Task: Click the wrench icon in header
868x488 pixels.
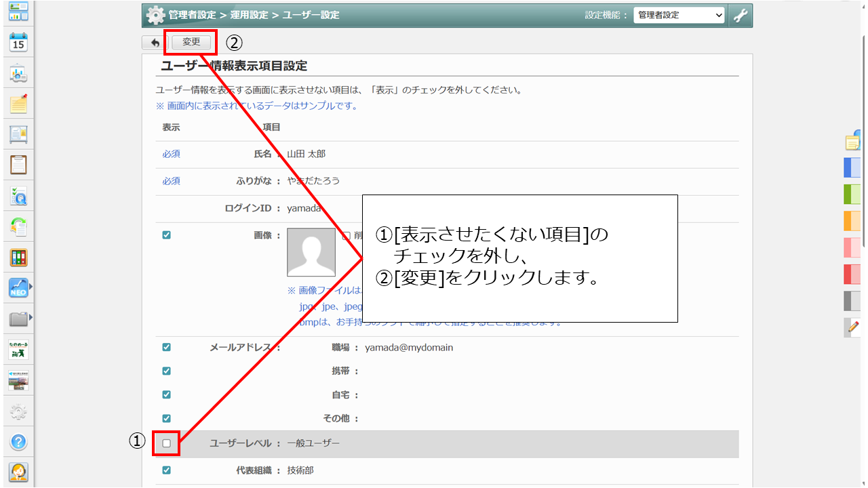Action: tap(741, 15)
